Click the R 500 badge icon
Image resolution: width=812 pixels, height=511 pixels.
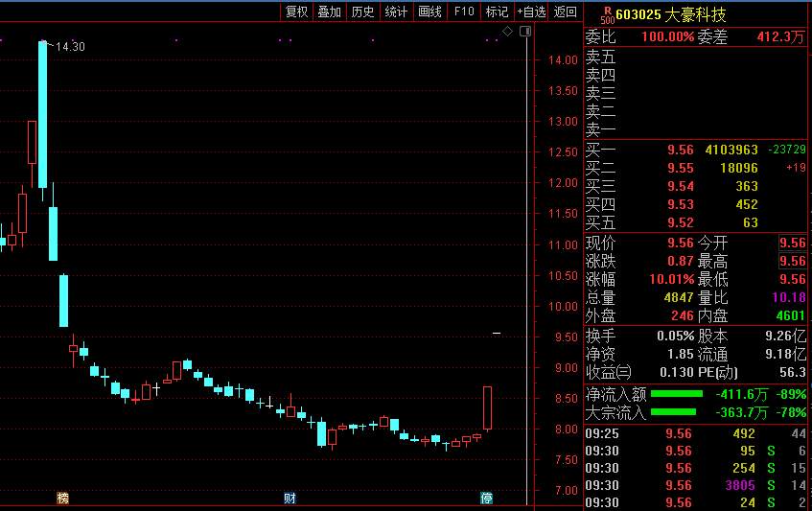[608, 15]
